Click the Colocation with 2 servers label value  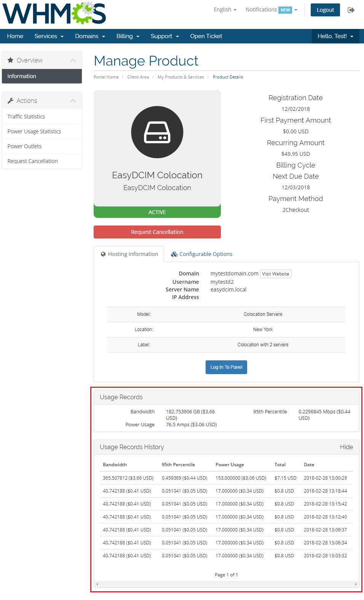[263, 345]
